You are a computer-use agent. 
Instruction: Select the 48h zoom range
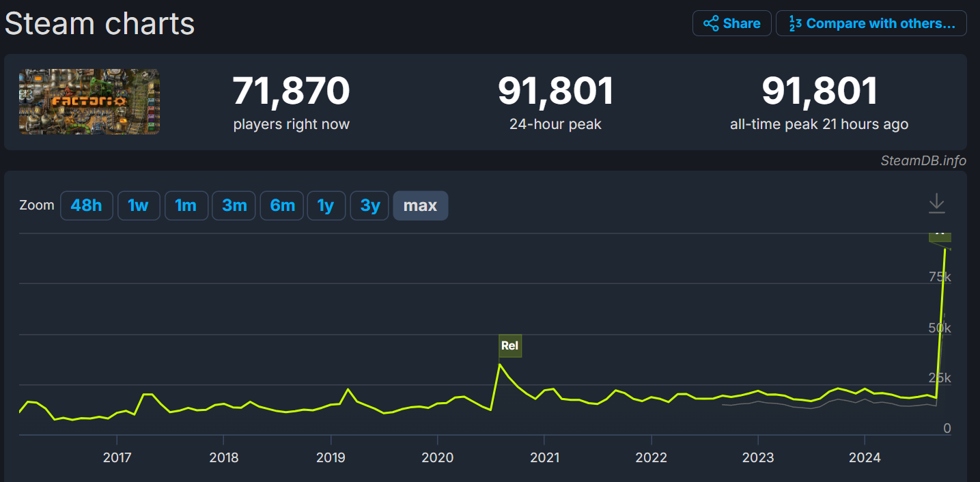point(86,205)
